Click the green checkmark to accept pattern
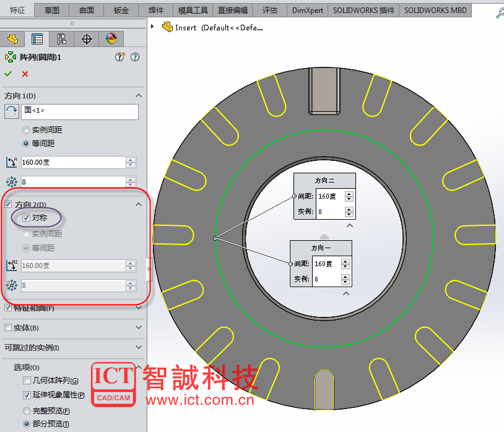 (8, 74)
